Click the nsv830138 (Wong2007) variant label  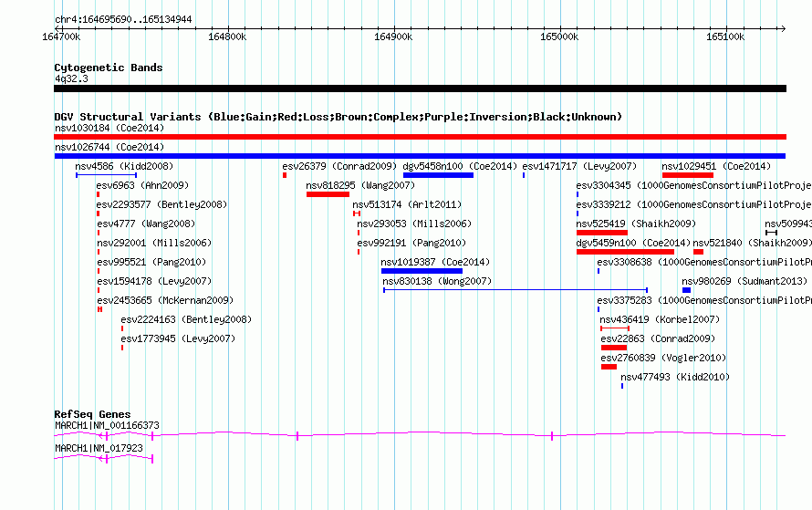tap(437, 281)
